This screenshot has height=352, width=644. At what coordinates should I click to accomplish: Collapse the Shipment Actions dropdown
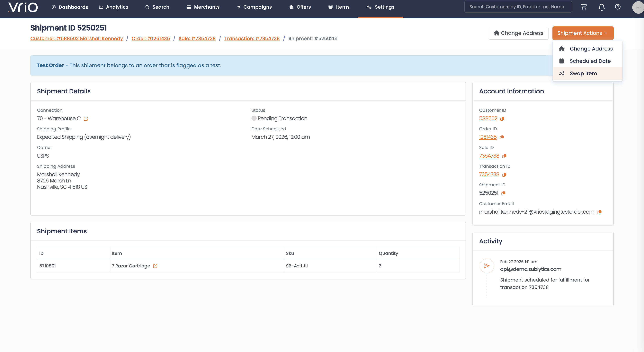(583, 33)
